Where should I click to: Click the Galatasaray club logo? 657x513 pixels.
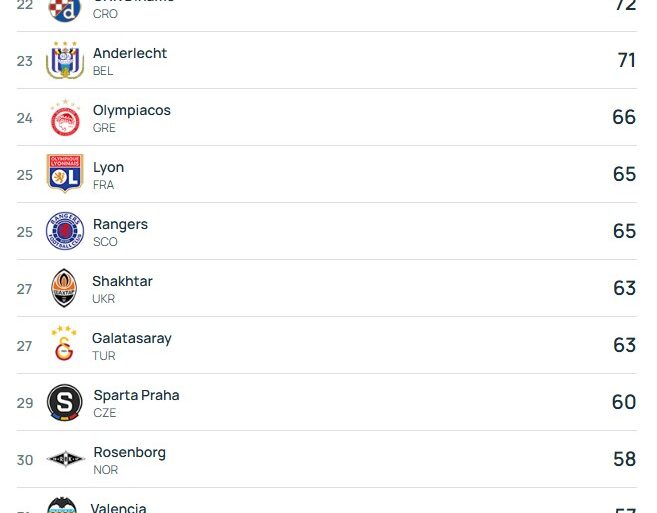[x=64, y=345]
